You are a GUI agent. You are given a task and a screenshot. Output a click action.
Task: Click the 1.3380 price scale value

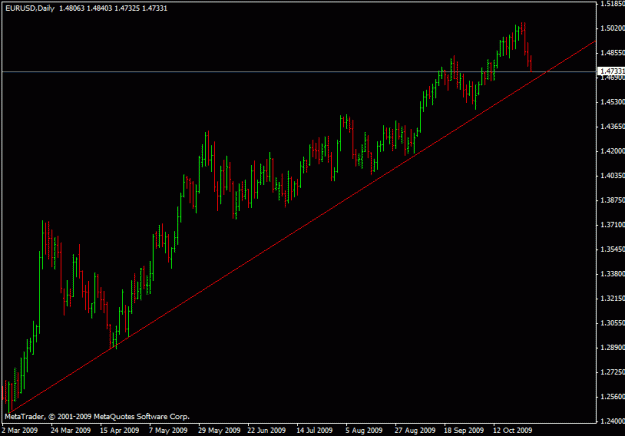click(612, 274)
